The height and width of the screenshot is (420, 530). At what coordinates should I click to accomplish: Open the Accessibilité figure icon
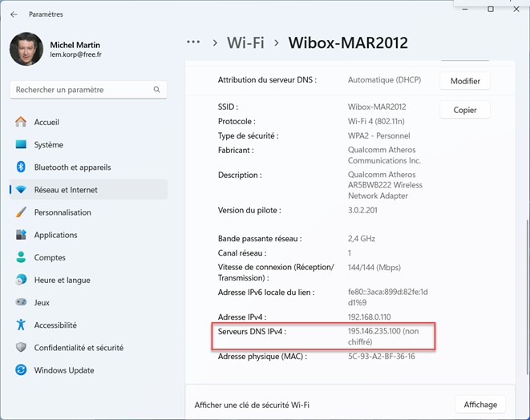(x=21, y=325)
